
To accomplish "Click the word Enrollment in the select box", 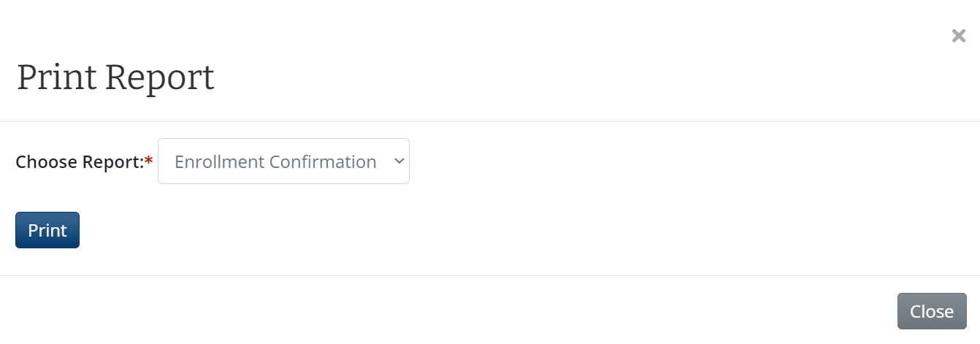I will pyautogui.click(x=219, y=161).
